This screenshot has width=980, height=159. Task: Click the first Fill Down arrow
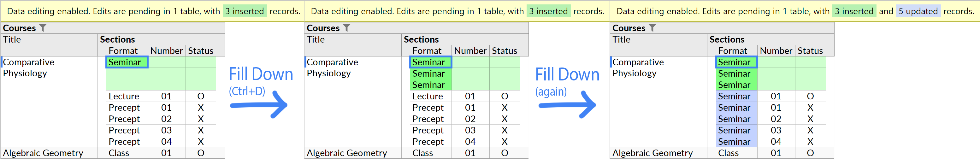tap(259, 104)
